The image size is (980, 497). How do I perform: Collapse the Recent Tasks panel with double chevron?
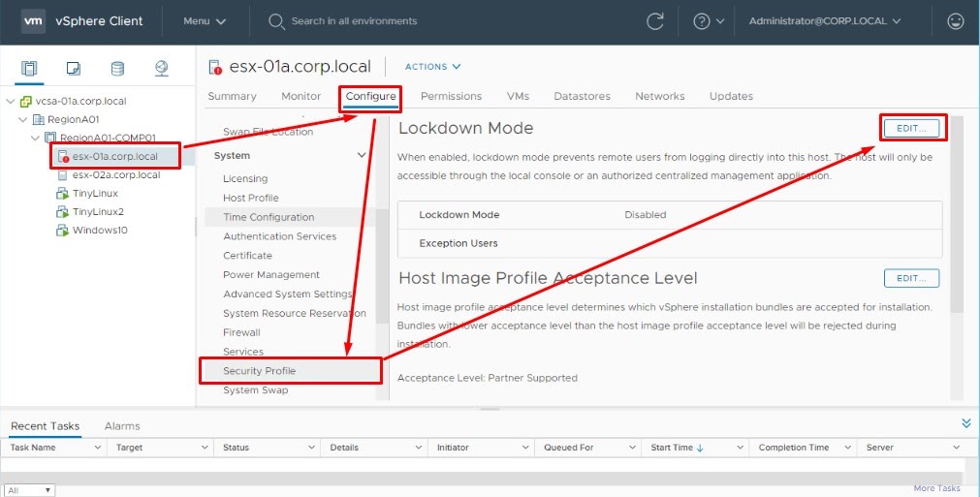click(x=966, y=423)
